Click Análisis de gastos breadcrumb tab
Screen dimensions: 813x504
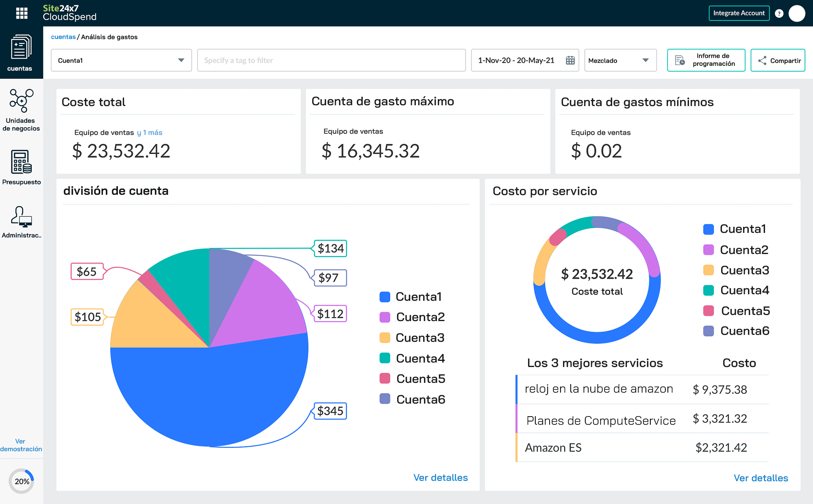pos(110,37)
